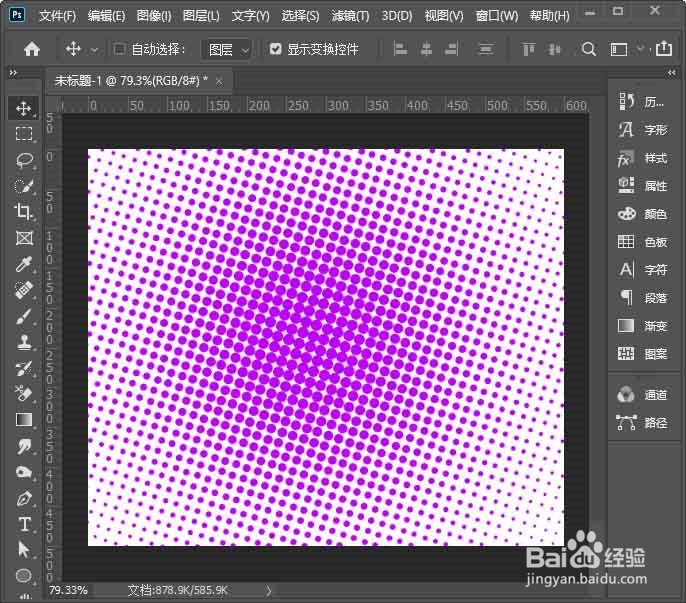Screen dimensions: 686x603
Task: Select the Ellipse shape tool
Action: [24, 575]
